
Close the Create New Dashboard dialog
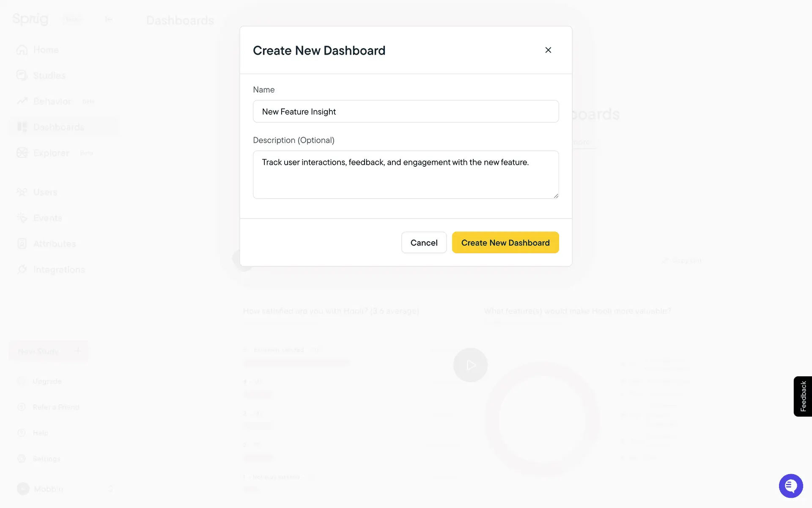point(548,50)
